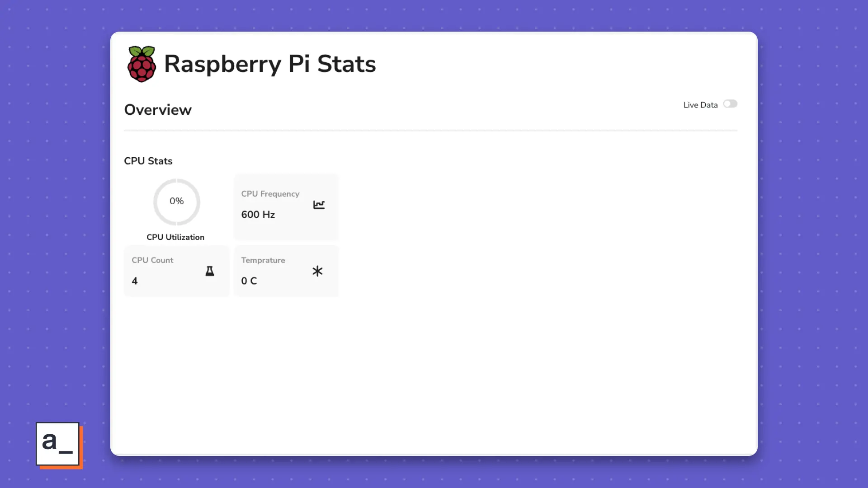
Task: Click the taskbar terminal icon (a_)
Action: [57, 444]
